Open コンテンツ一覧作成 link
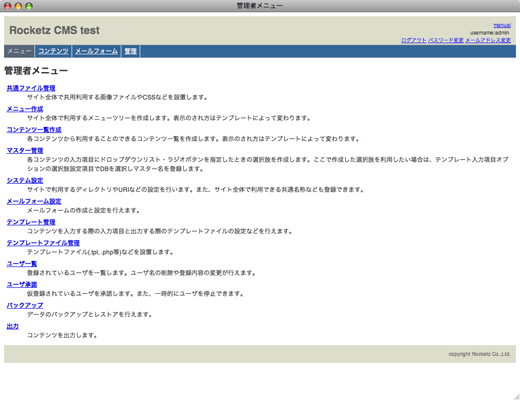 click(34, 130)
